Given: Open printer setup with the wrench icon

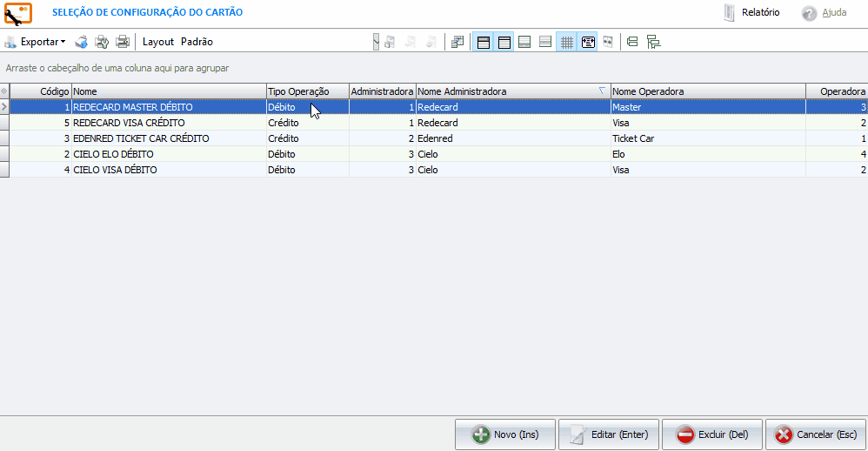Looking at the screenshot, I should tap(102, 42).
